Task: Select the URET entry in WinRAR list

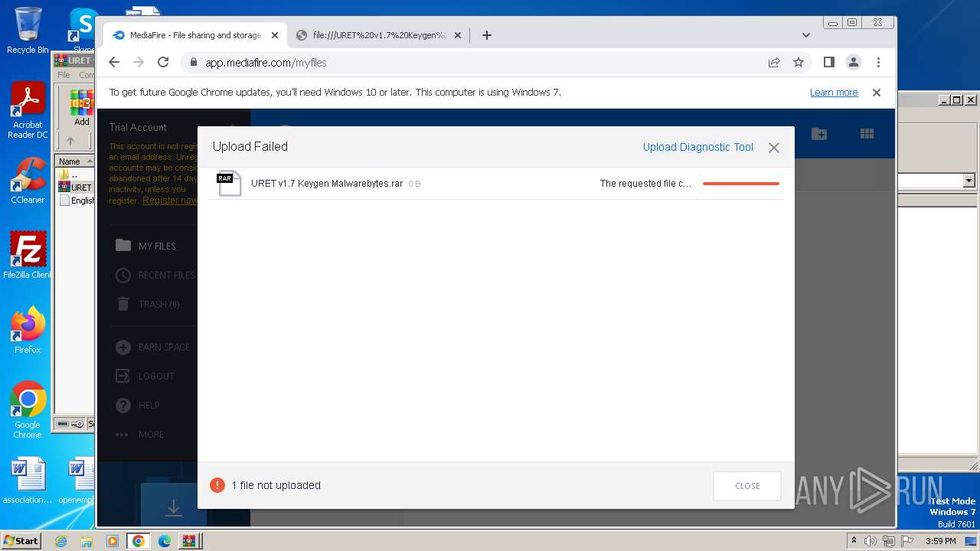Action: tap(76, 187)
